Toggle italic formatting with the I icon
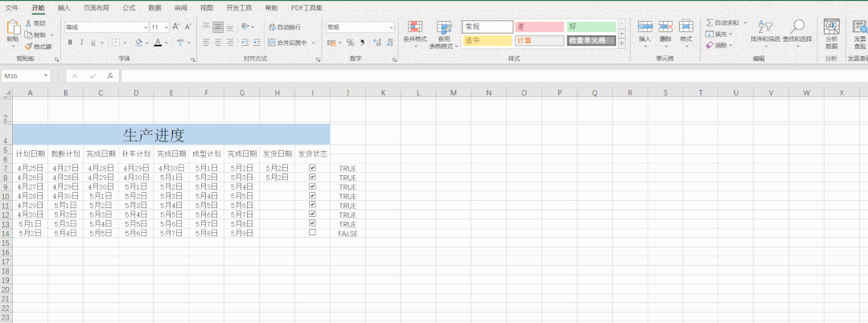The width and height of the screenshot is (868, 323). (x=82, y=43)
